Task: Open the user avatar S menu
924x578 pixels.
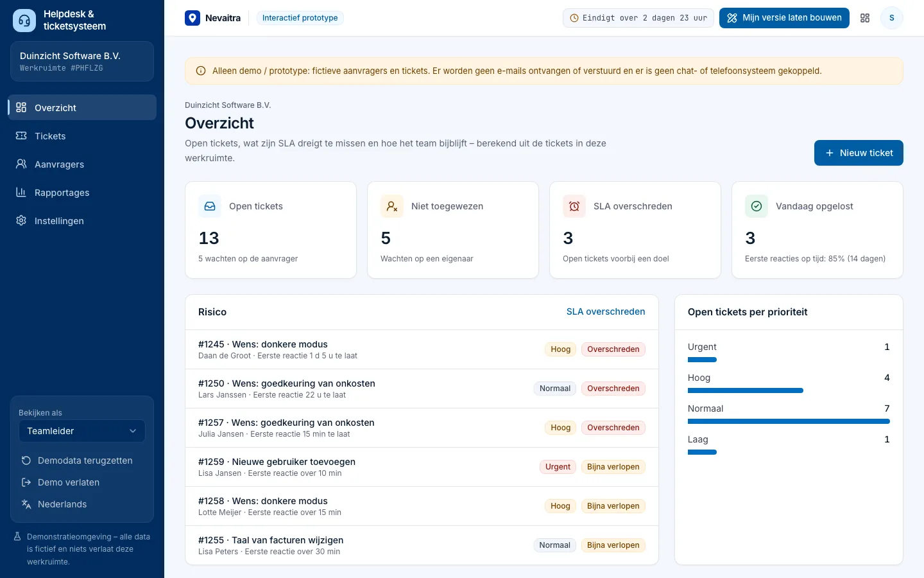Action: coord(891,18)
